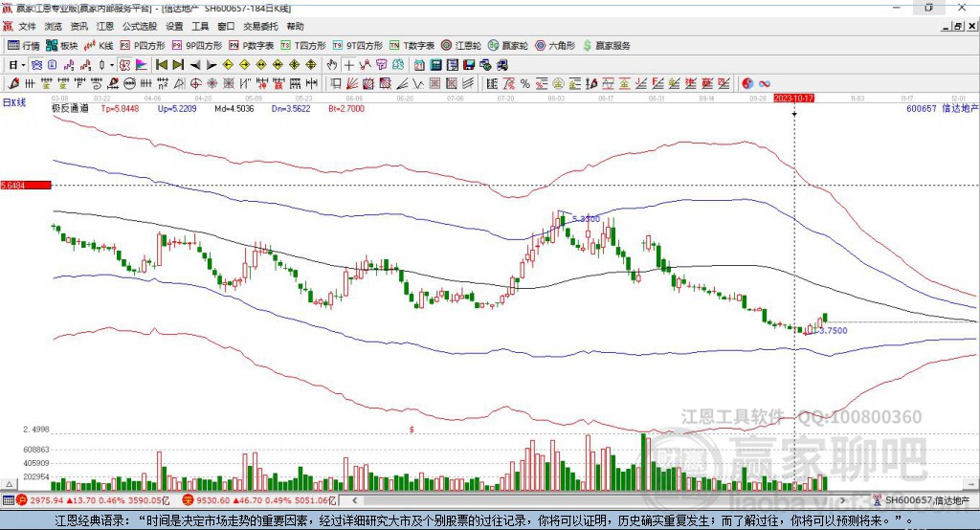This screenshot has height=530, width=980.
Task: Open the 交易委托 menu
Action: (x=260, y=26)
